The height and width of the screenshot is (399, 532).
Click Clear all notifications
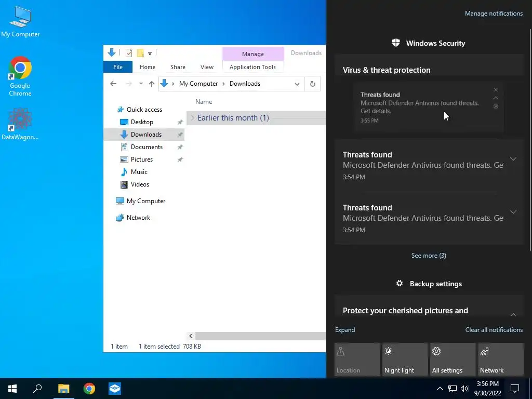tap(494, 330)
